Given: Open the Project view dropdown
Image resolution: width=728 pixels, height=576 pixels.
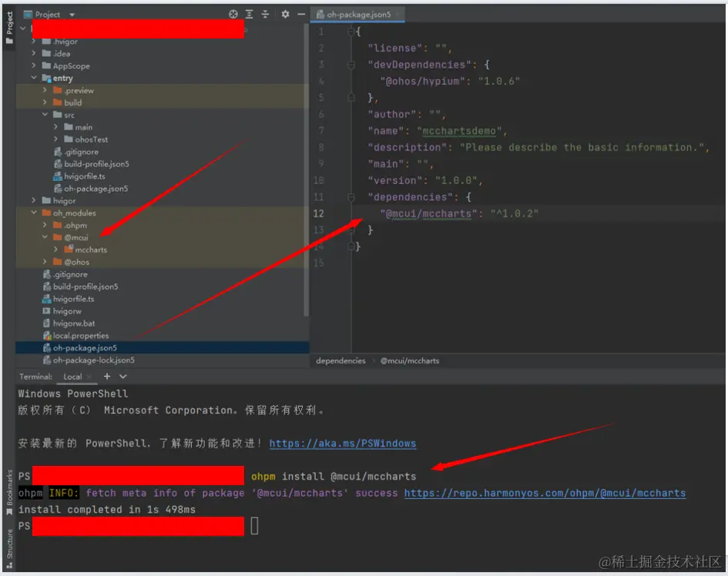Looking at the screenshot, I should coord(72,15).
